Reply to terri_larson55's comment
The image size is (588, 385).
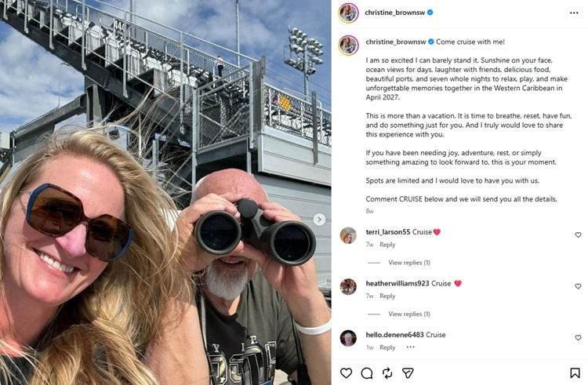point(387,245)
